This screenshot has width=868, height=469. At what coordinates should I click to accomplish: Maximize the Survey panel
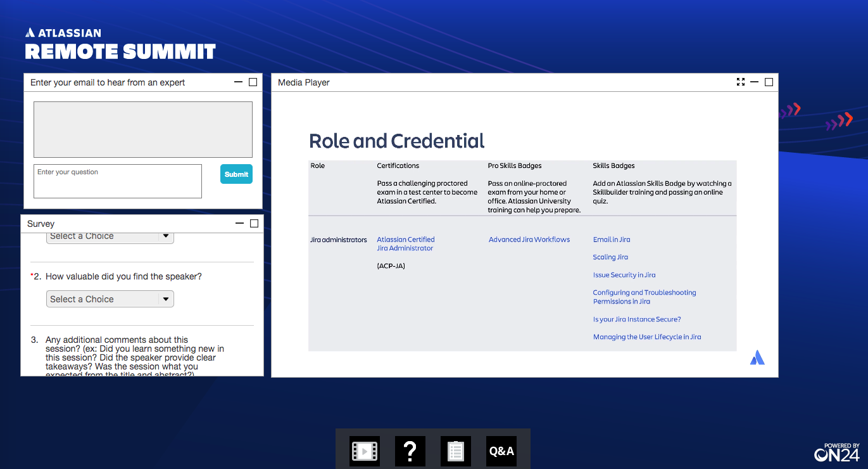(254, 223)
